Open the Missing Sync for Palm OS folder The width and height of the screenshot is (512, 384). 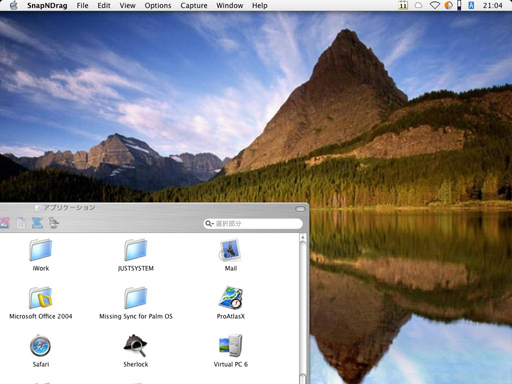tap(136, 298)
